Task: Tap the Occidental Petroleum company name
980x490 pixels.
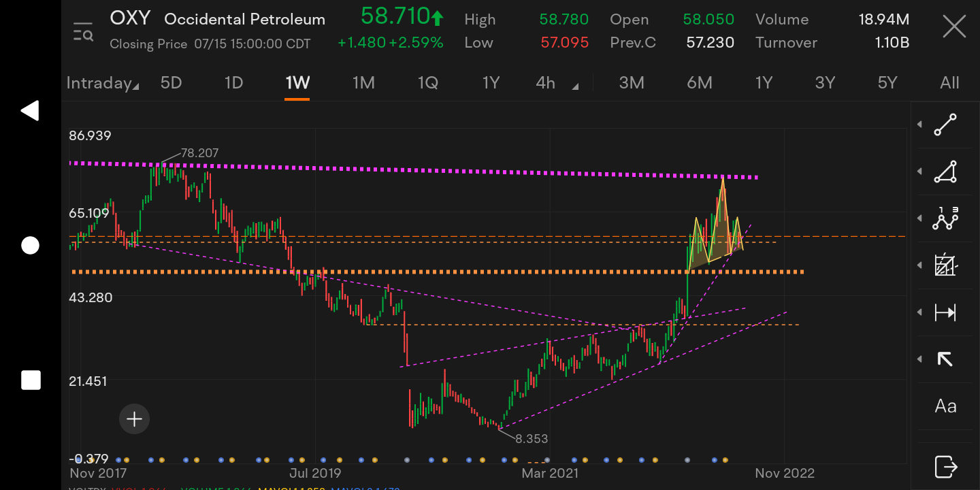Action: pos(245,19)
